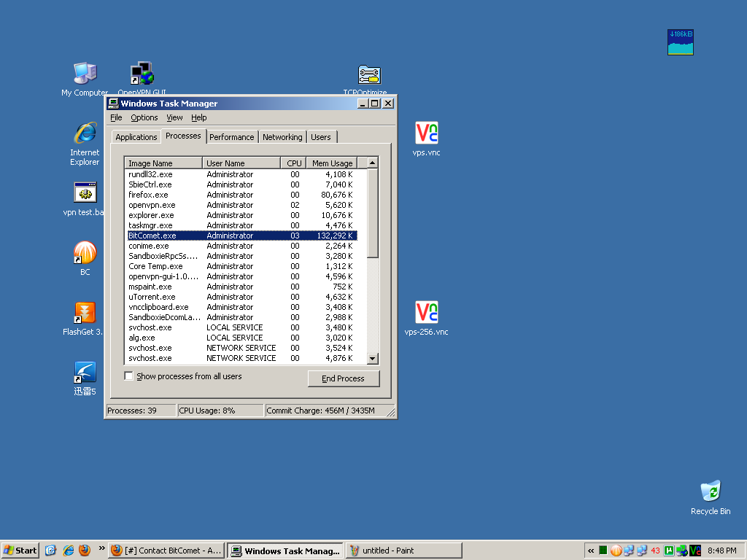
Task: Click the Show Desktop quick launch icon
Action: coord(50,551)
